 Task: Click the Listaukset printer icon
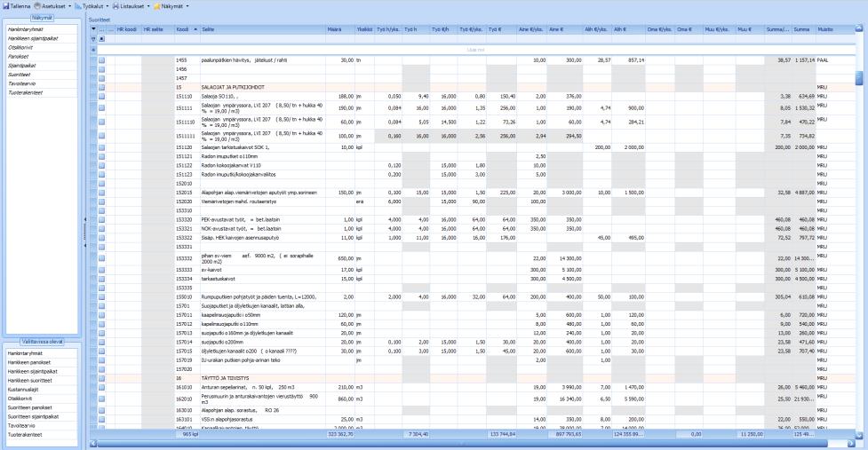point(115,6)
